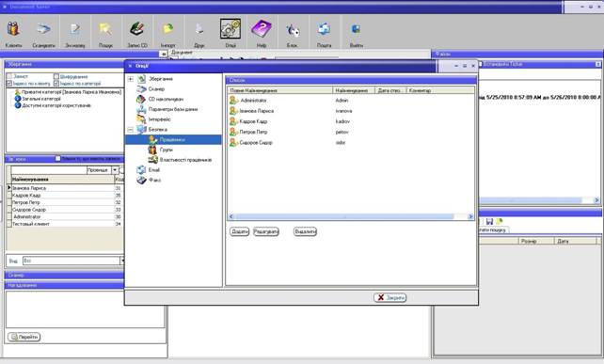
Task: Collapse the Безпека node minus box
Action: (131, 130)
